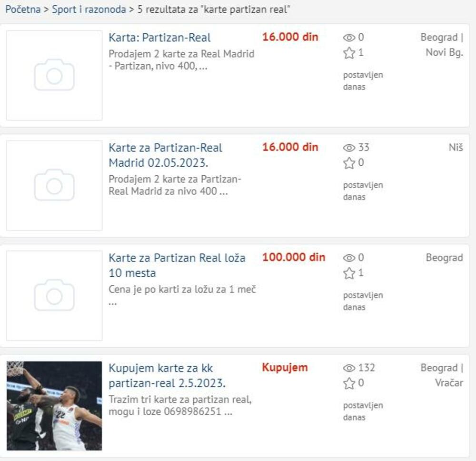This screenshot has height=461, width=476.
Task: Go to Početna breadcrumb
Action: [22, 10]
